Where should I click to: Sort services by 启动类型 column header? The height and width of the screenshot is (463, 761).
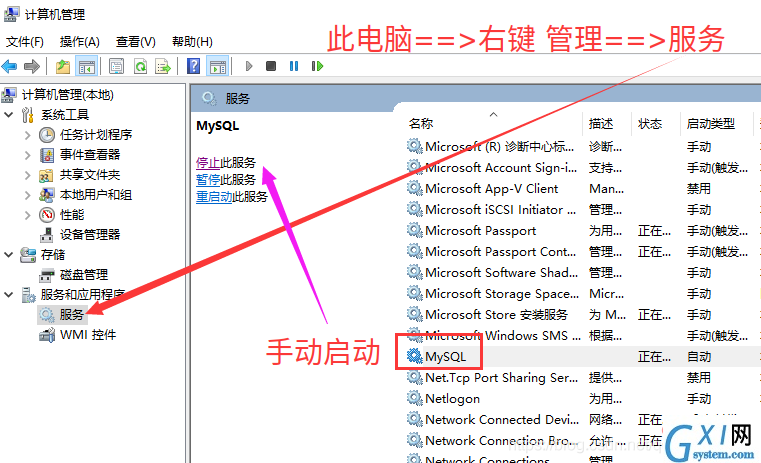711,124
